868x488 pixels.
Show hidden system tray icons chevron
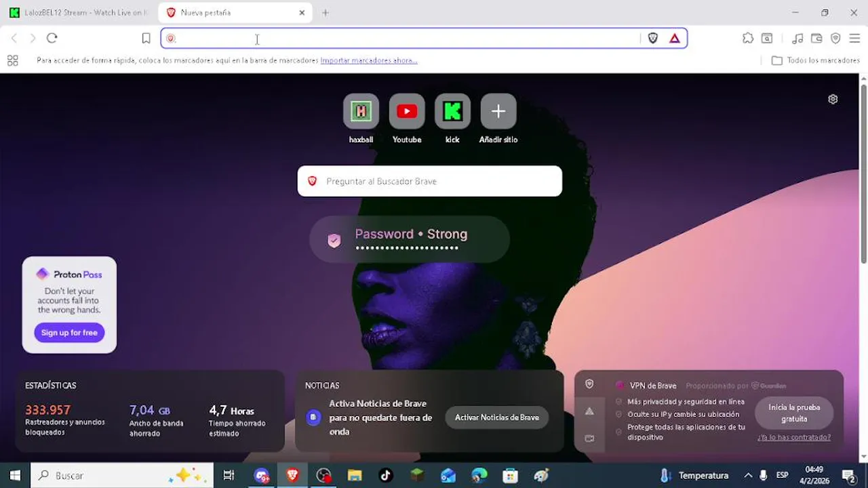tap(748, 475)
